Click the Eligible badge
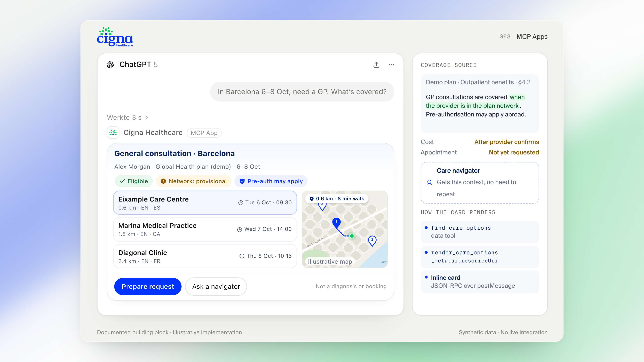The height and width of the screenshot is (362, 644). (133, 181)
